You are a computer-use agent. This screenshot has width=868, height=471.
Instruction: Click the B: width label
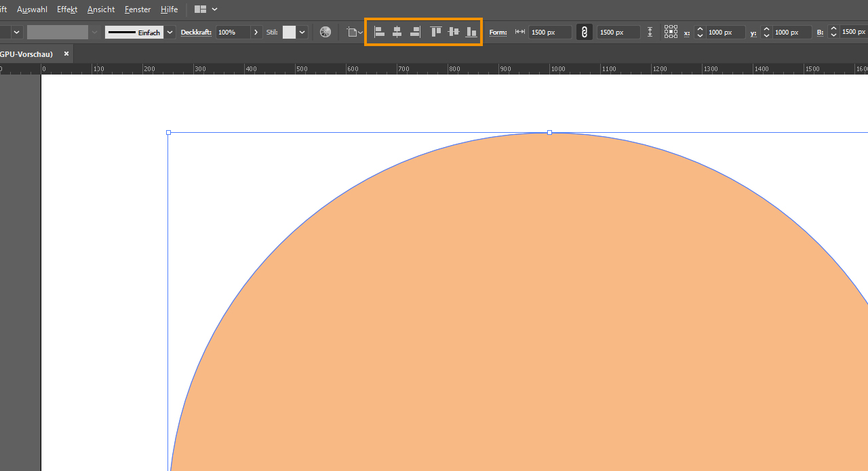click(x=820, y=33)
